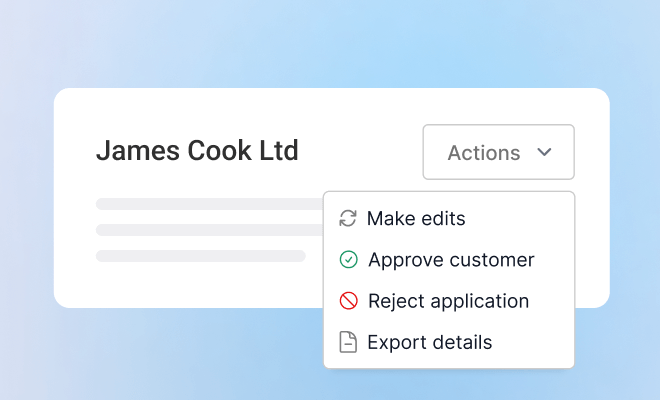660x400 pixels.
Task: Select the "Make edits" menu text
Action: (416, 218)
